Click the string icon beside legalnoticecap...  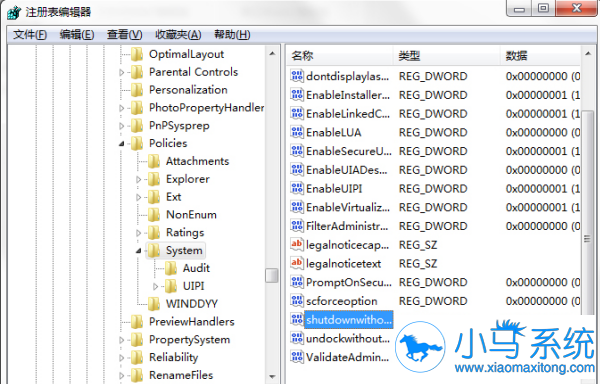tap(297, 245)
